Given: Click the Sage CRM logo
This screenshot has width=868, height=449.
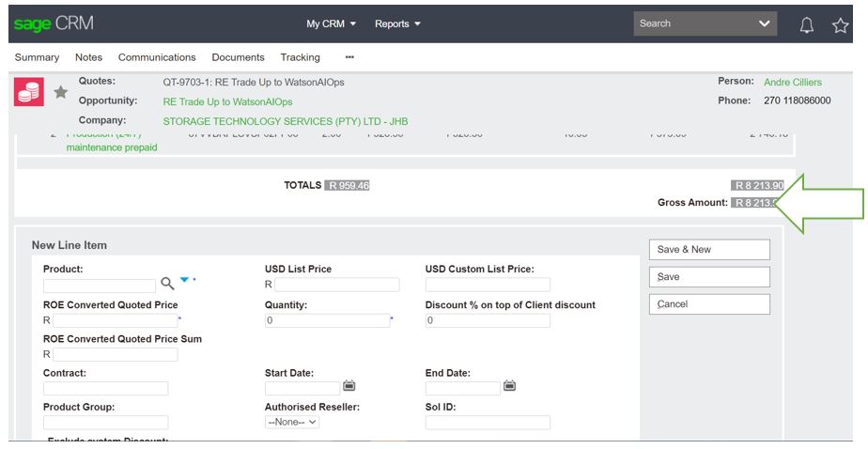Looking at the screenshot, I should point(54,23).
